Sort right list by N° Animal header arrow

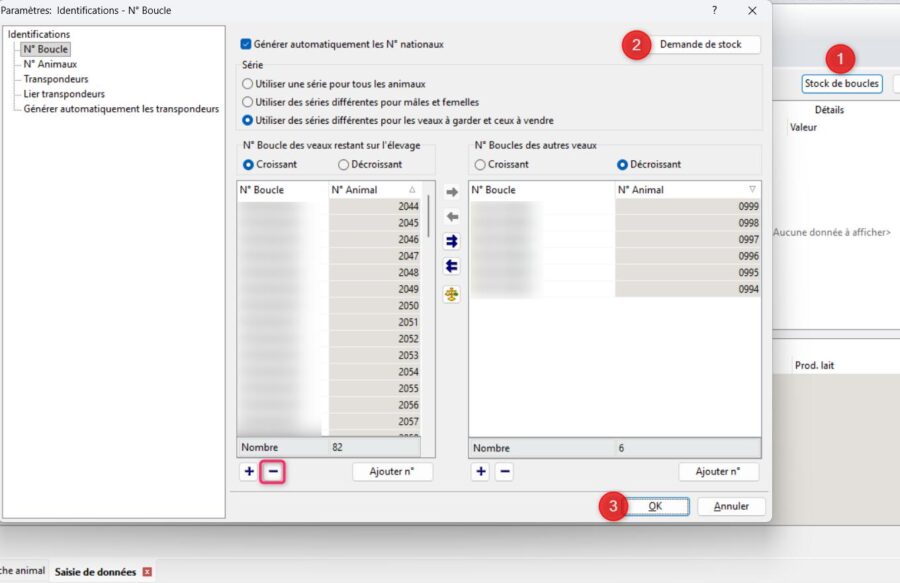pos(752,189)
